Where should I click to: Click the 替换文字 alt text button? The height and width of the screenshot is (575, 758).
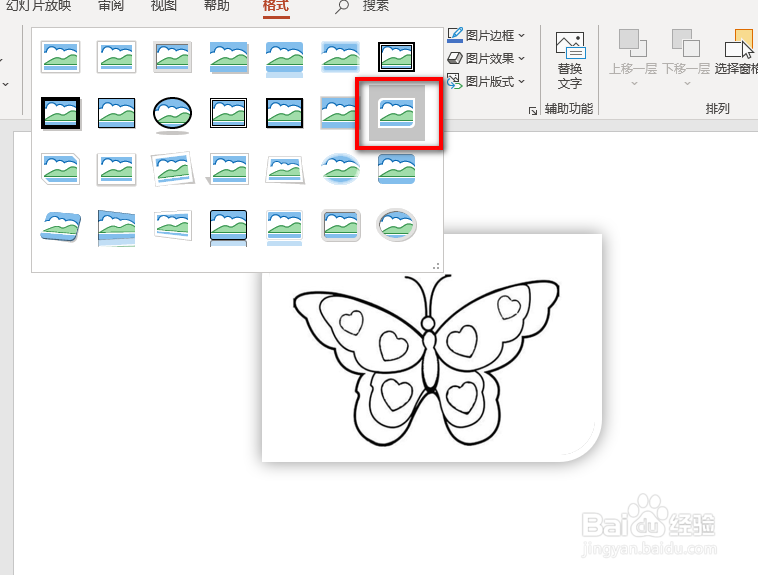coord(570,60)
